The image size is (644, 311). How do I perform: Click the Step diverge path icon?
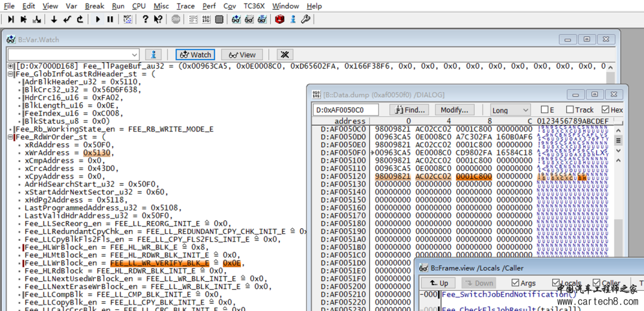pyautogui.click(x=36, y=19)
